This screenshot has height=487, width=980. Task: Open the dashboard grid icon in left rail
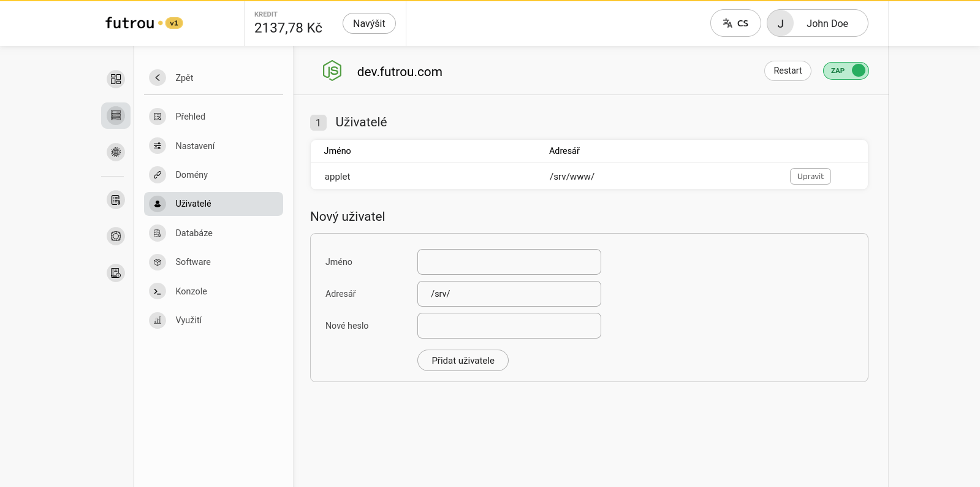[116, 79]
